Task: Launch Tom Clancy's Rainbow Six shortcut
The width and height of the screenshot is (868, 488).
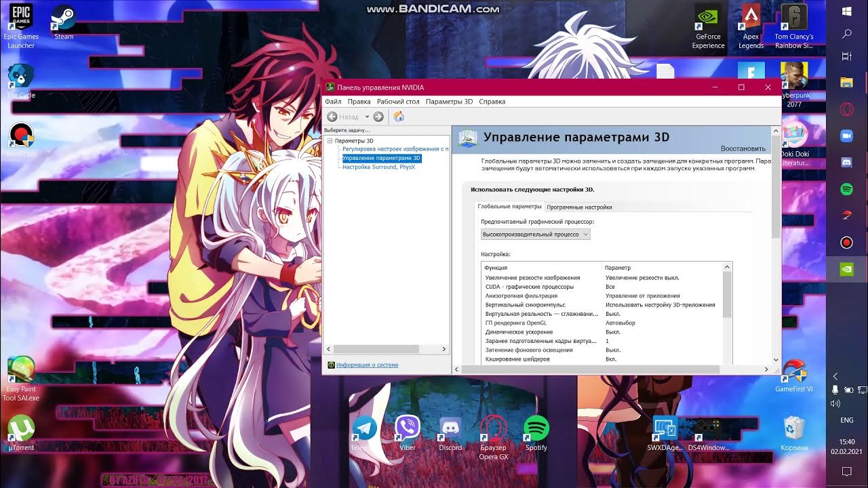Action: pos(794,27)
